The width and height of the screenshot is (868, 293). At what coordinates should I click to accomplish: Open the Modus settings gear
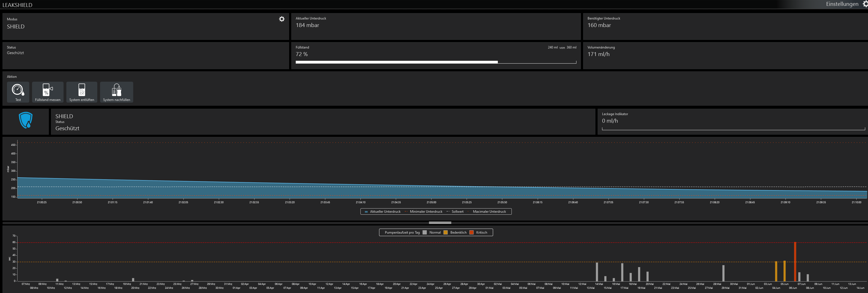[x=282, y=19]
